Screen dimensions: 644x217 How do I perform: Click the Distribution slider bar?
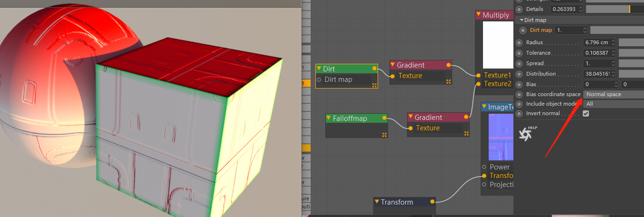point(631,74)
